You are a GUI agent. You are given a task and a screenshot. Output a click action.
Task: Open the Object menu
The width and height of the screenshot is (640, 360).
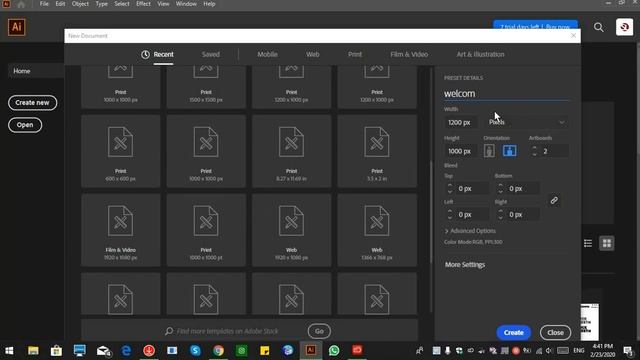click(x=80, y=4)
